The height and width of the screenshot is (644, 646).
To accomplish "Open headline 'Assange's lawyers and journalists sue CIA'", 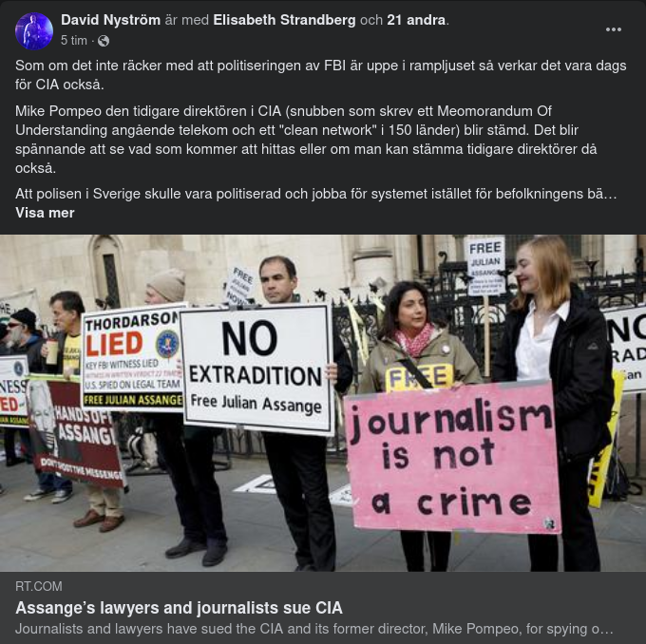I will click(x=179, y=608).
